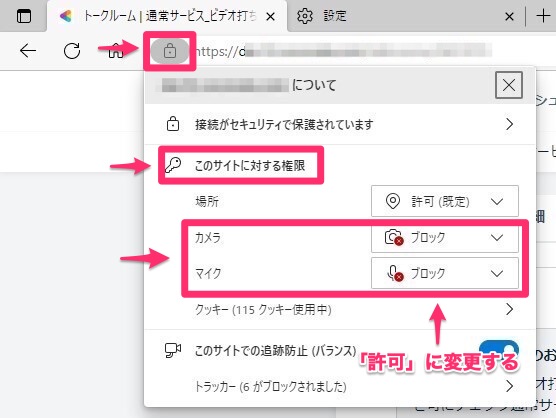Expand トラッカー (6 がブロックされました) list
Image resolution: width=556 pixels, height=418 pixels.
354,386
